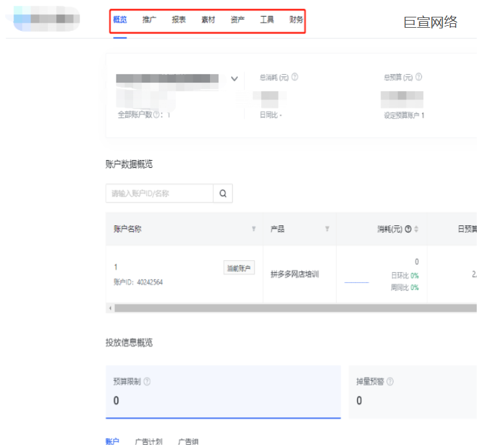Show help icon next to 全部账户数

pos(156,115)
